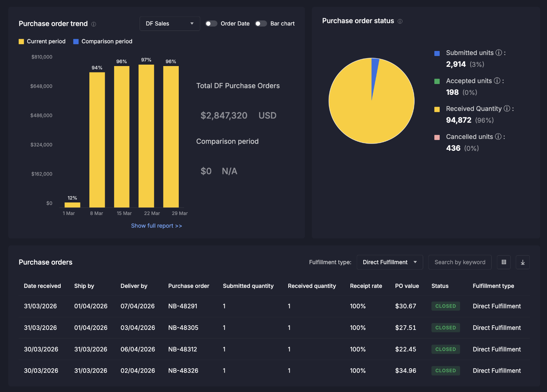This screenshot has height=392, width=547.
Task: Sort by Submitted quantity column header
Action: [248, 286]
